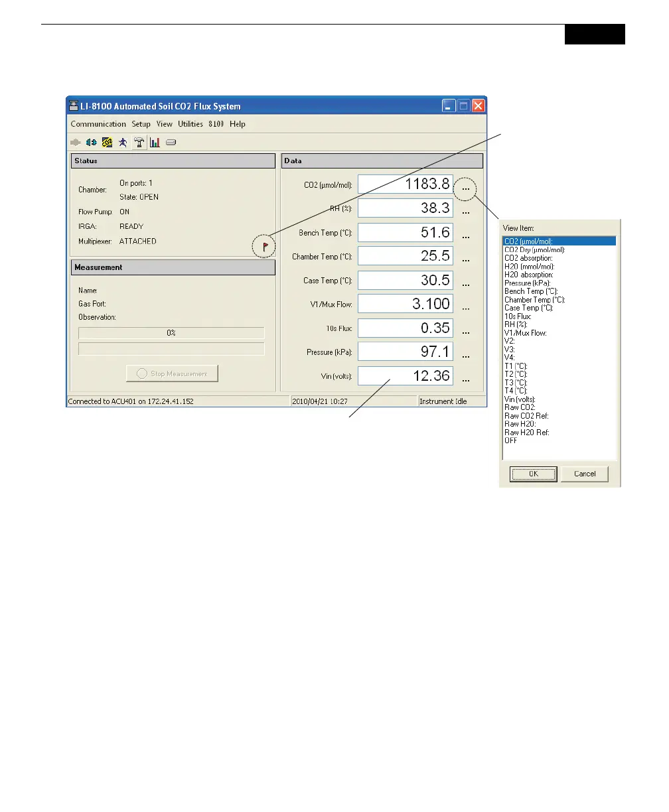The height and width of the screenshot is (812, 669).
Task: Select 'Raw H2O Ref:' in View Item list
Action: (x=559, y=432)
